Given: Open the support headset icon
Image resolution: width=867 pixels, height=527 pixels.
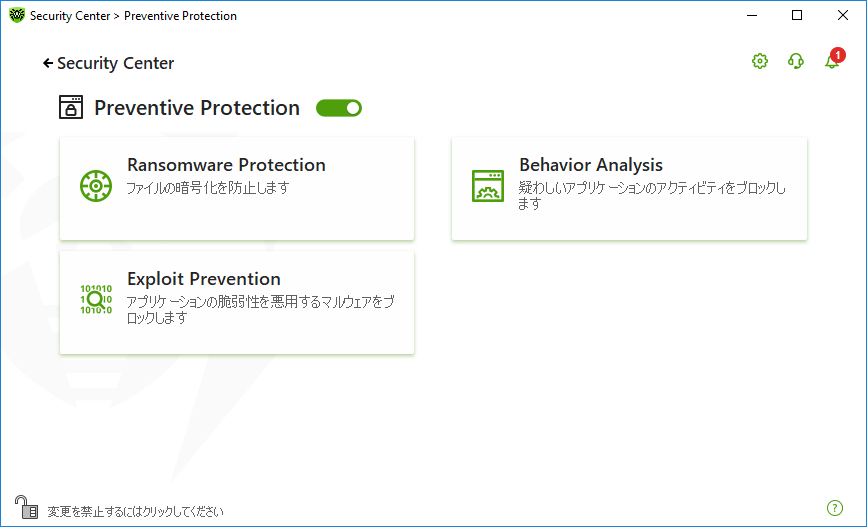Looking at the screenshot, I should [x=796, y=61].
